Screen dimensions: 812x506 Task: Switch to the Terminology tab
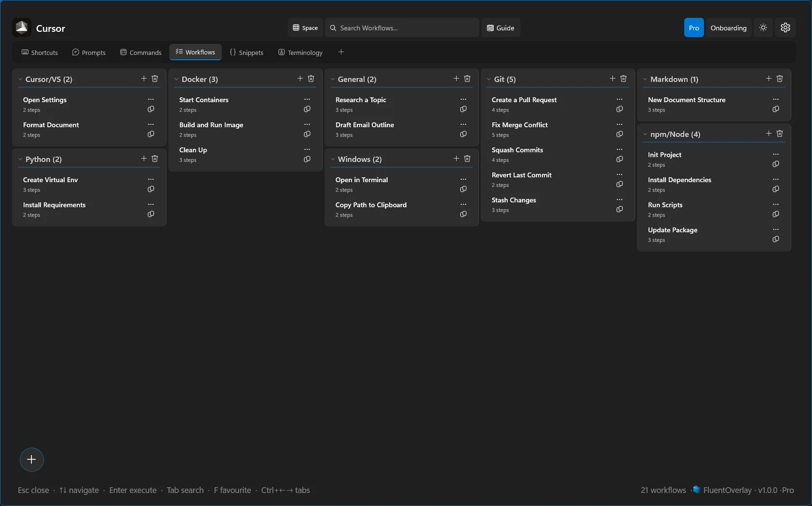click(x=300, y=52)
